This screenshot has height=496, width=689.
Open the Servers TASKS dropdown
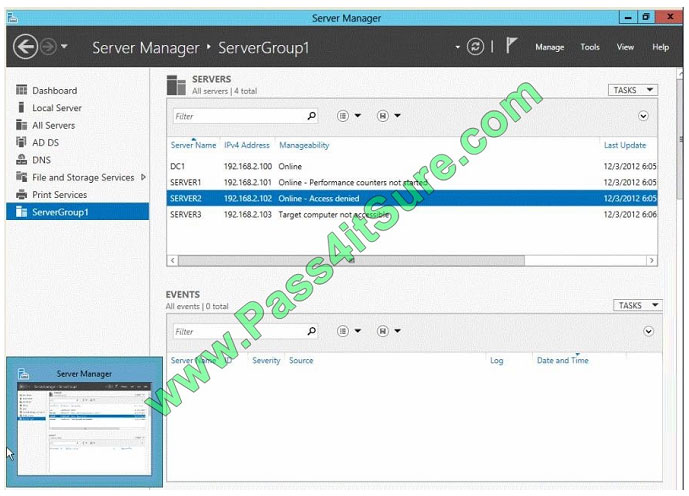pyautogui.click(x=632, y=90)
